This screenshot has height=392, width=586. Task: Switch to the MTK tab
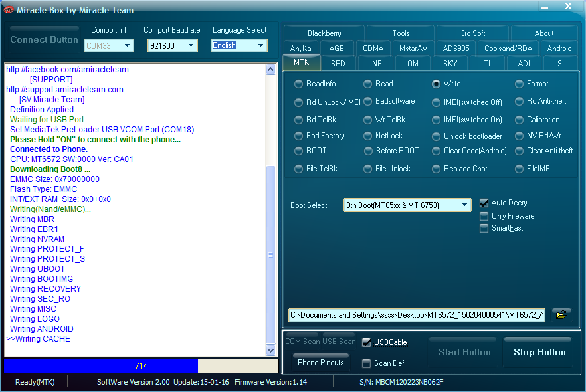click(301, 62)
